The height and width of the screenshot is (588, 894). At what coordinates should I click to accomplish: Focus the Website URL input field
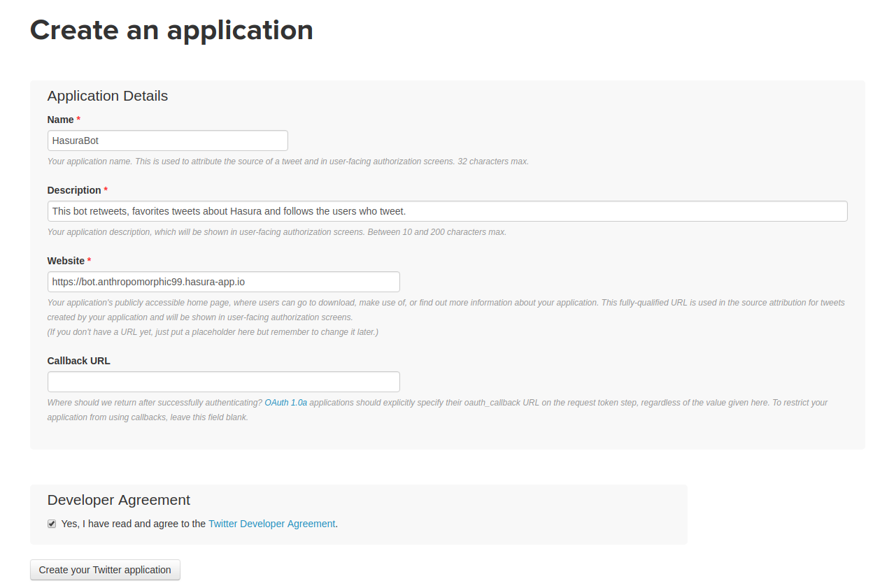click(x=224, y=282)
